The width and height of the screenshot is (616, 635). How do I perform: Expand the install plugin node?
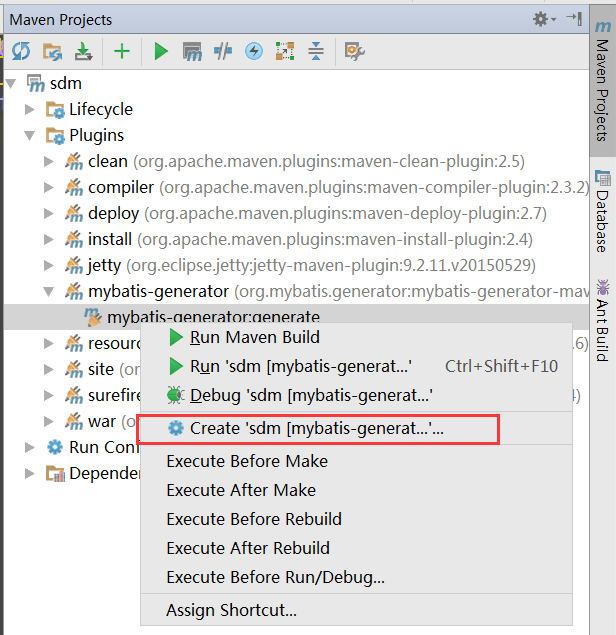[49, 239]
